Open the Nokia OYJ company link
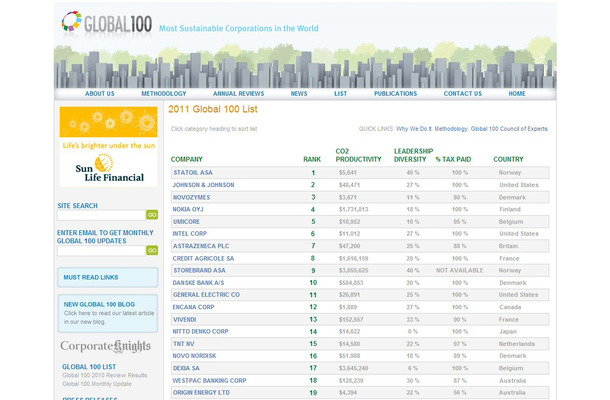Image resolution: width=610 pixels, height=400 pixels. click(188, 209)
